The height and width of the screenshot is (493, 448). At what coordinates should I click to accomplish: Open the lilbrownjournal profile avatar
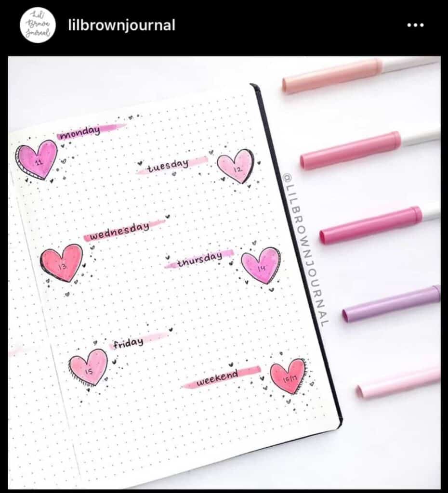tap(38, 25)
